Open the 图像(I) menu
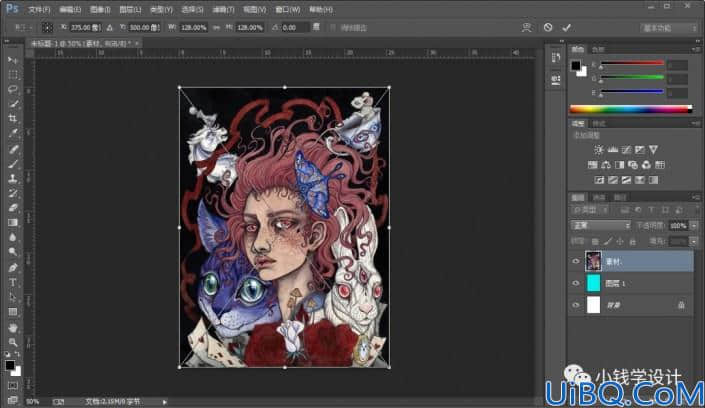This screenshot has height=408, width=705. click(x=100, y=9)
